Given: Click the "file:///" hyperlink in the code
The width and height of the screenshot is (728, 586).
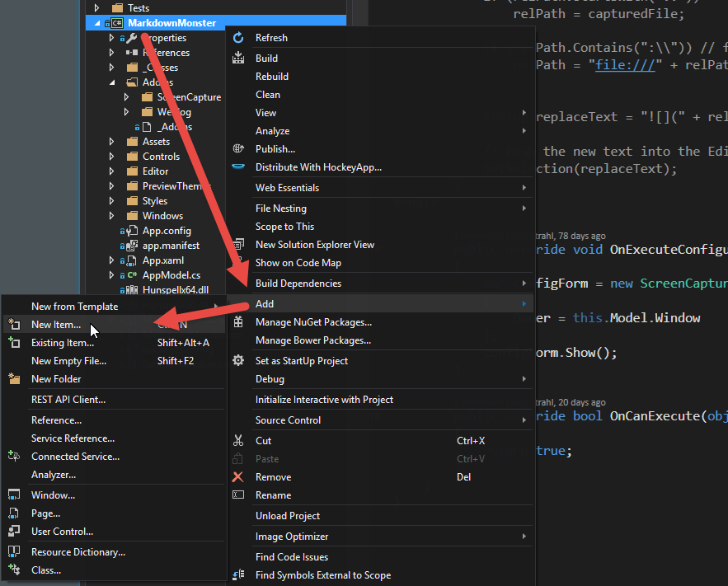Looking at the screenshot, I should [x=626, y=65].
